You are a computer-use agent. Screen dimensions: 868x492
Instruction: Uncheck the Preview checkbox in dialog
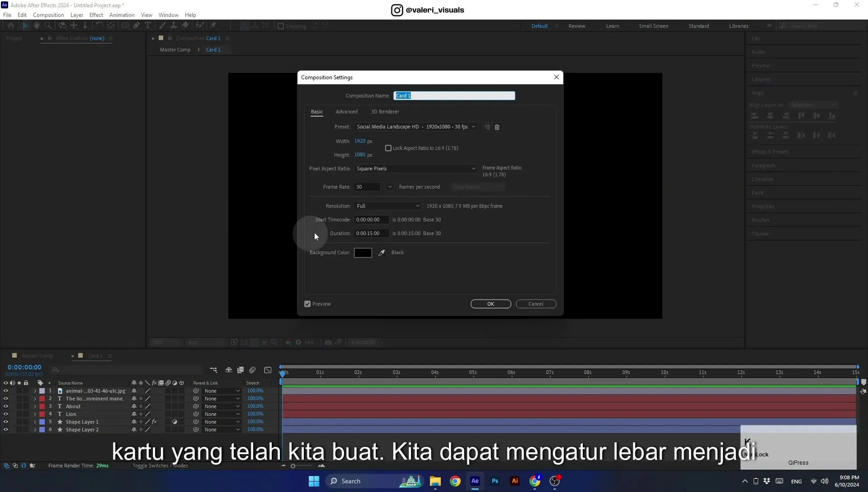[x=307, y=304]
